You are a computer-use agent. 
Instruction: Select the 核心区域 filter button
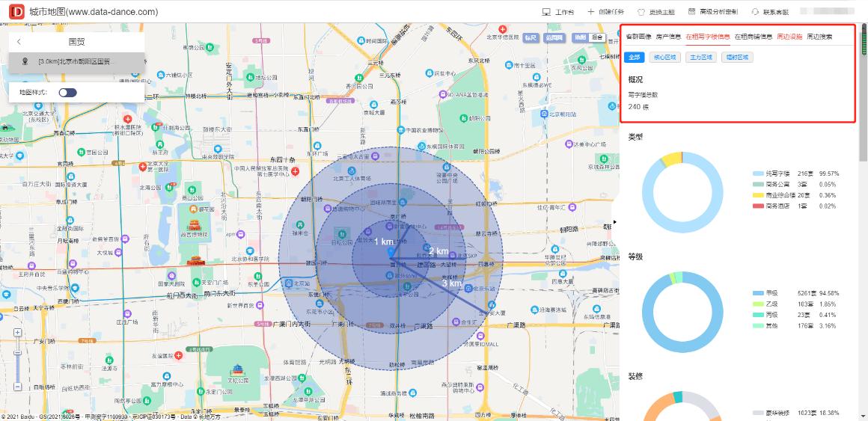pos(664,57)
